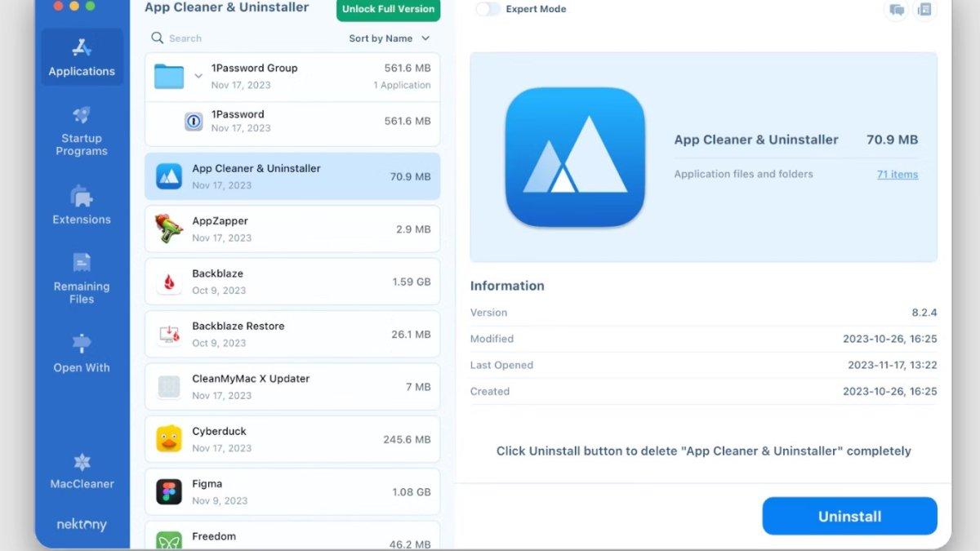
Task: Click the Backblaze flame icon
Action: [x=169, y=282]
